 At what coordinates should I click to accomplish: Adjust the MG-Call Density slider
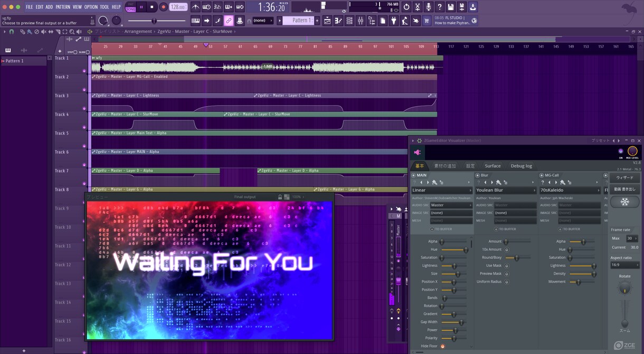pos(582,274)
